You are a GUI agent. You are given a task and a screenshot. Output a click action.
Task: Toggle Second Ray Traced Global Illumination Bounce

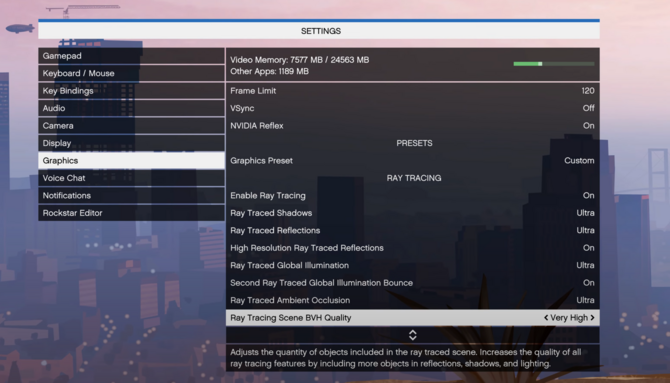(413, 283)
